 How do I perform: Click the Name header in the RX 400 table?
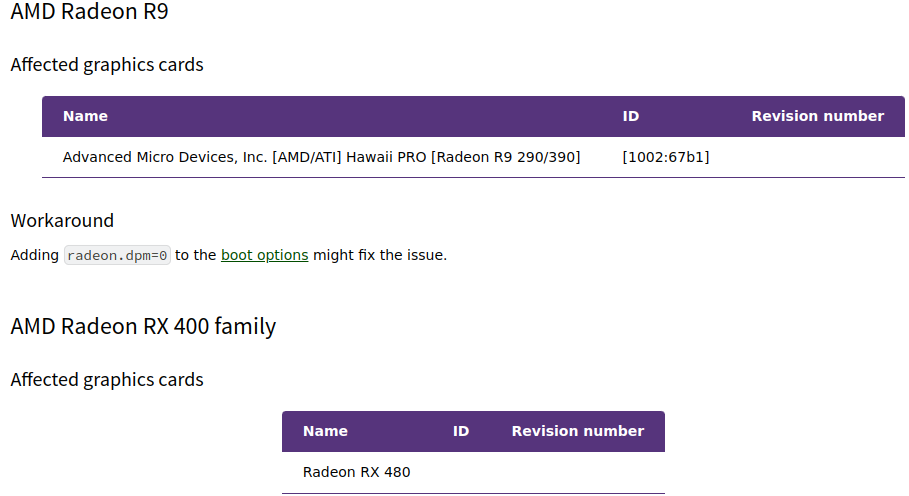pos(325,431)
